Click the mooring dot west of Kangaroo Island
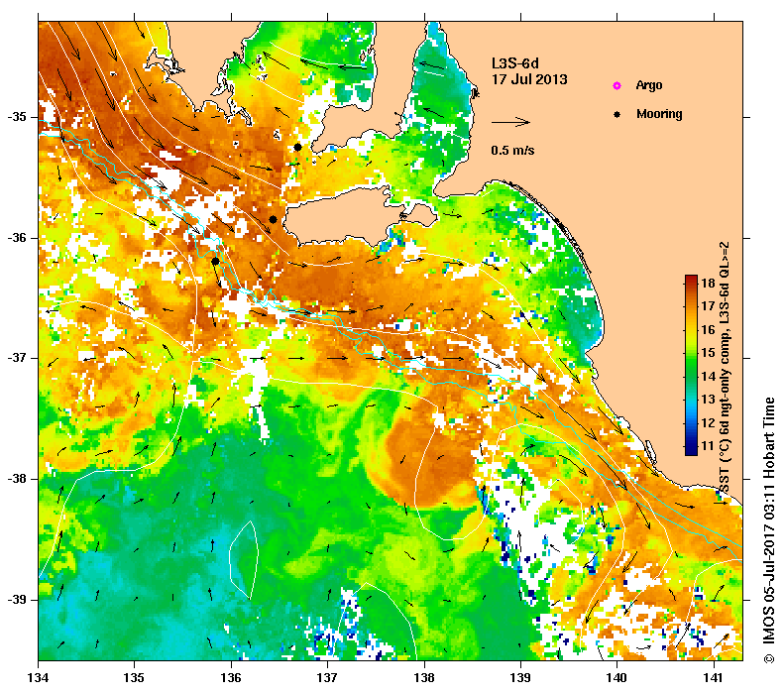This screenshot has height=694, width=784. (x=273, y=219)
